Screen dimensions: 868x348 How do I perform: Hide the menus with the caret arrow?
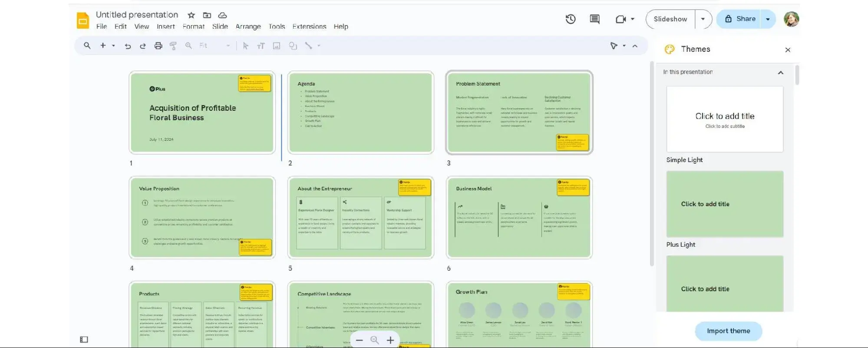[635, 46]
